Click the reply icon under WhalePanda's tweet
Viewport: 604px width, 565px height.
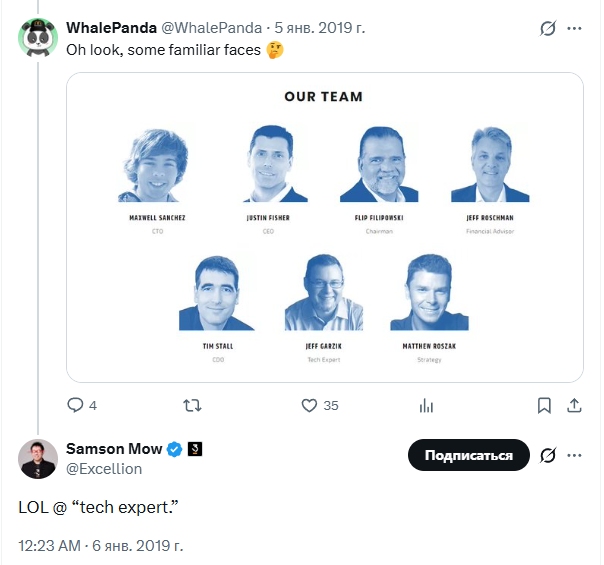pos(75,406)
